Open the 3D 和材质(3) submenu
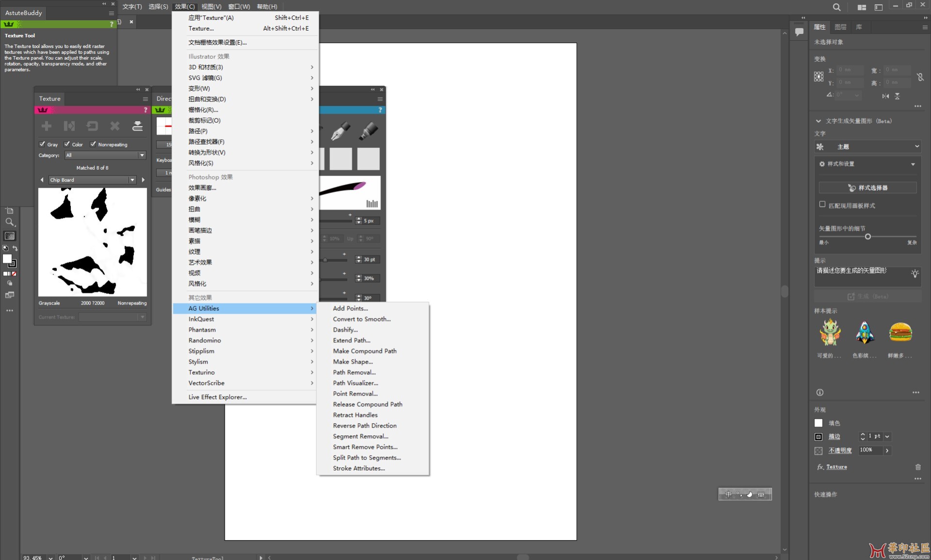 click(245, 67)
